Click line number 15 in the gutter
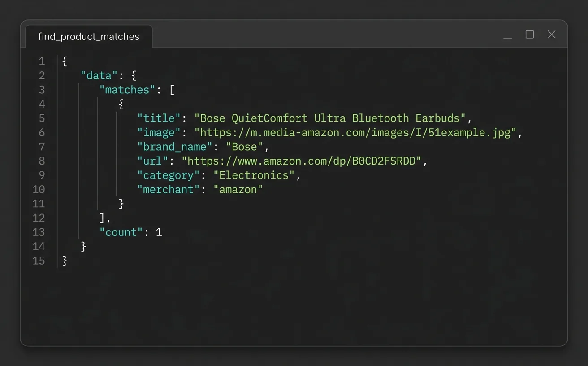Viewport: 588px width, 366px height. [x=39, y=261]
